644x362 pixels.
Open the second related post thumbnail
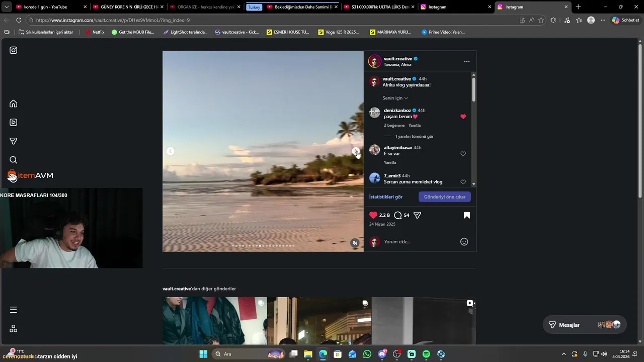[319, 321]
